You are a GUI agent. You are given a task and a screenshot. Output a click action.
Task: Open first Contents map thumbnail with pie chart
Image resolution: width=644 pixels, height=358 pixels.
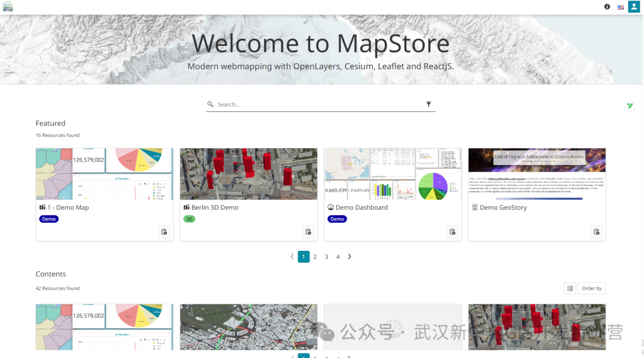pyautogui.click(x=104, y=327)
